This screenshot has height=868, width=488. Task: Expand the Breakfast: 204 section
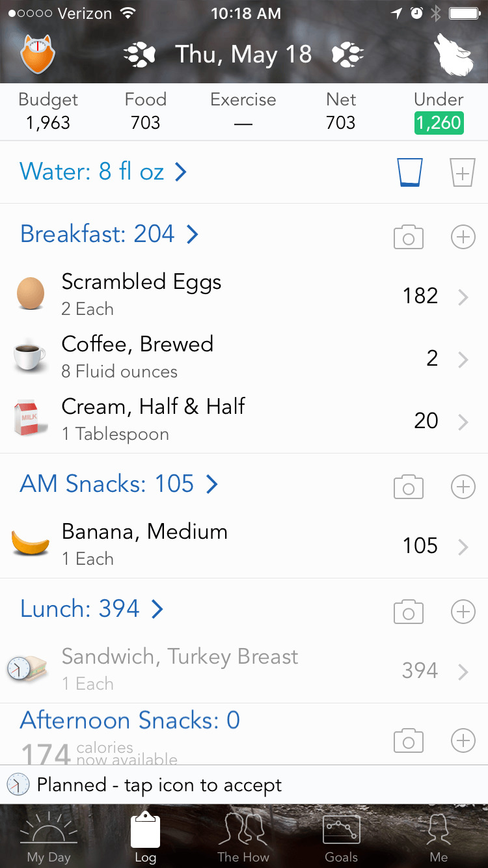tap(109, 234)
